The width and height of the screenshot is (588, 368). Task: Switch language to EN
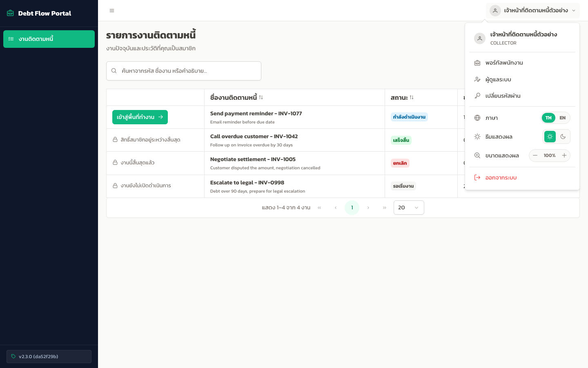(x=563, y=118)
